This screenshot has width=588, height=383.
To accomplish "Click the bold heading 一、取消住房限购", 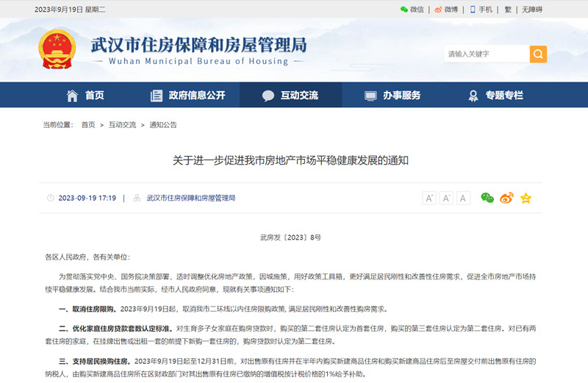I will tap(87, 309).
